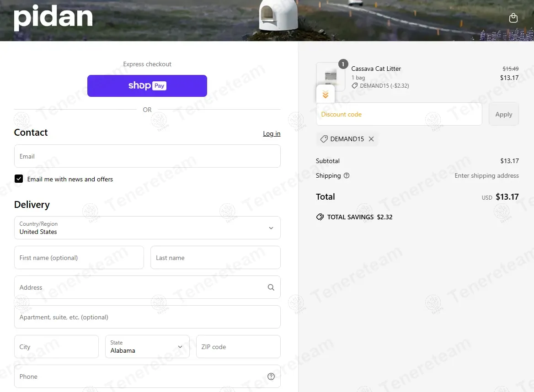Click the Subtotal $13.17 amount
534x392 pixels.
coord(509,161)
